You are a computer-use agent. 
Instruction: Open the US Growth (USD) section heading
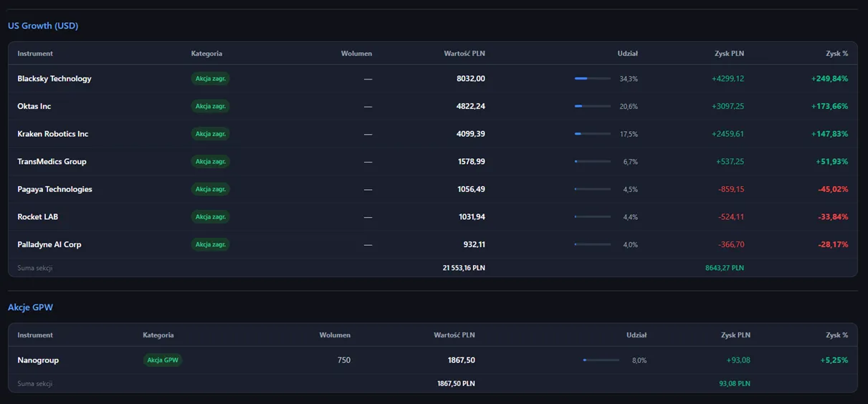pyautogui.click(x=43, y=26)
